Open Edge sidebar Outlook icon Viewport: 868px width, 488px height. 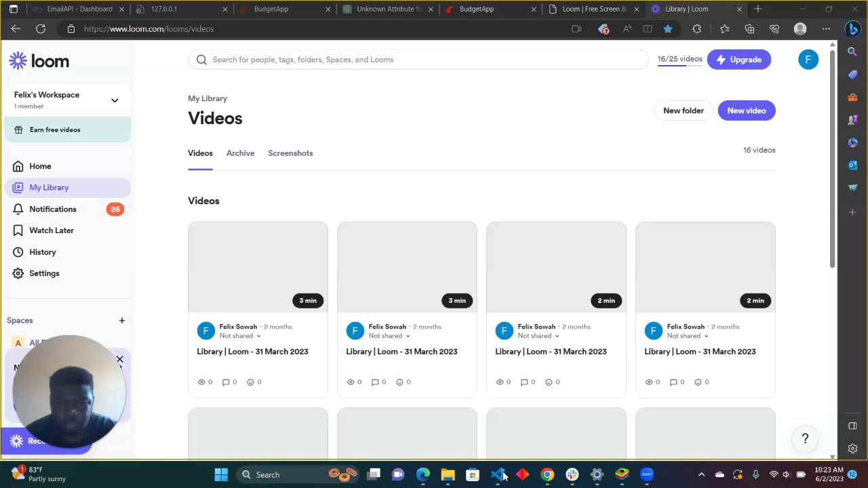coord(852,165)
